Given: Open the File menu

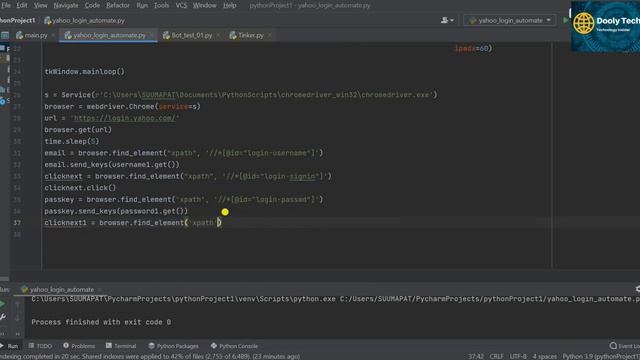Looking at the screenshot, I should pyautogui.click(x=6, y=5).
